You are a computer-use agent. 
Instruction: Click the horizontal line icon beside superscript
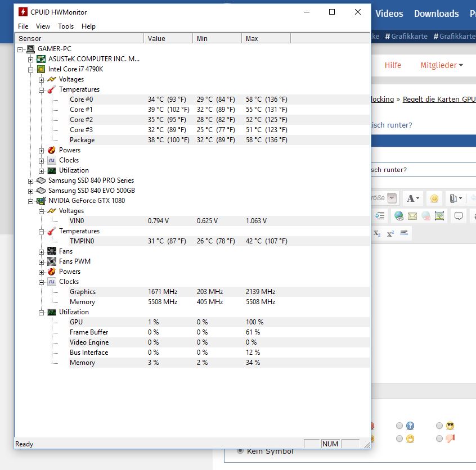(404, 232)
